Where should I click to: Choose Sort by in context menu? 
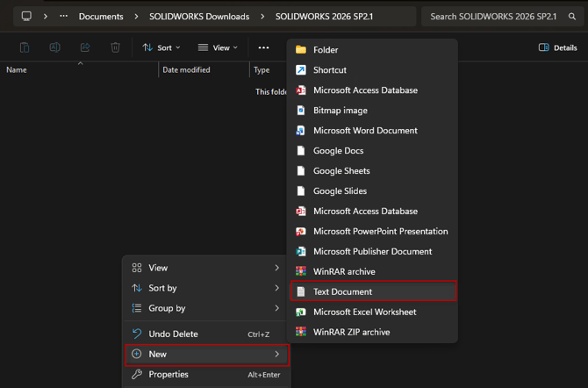click(x=205, y=288)
